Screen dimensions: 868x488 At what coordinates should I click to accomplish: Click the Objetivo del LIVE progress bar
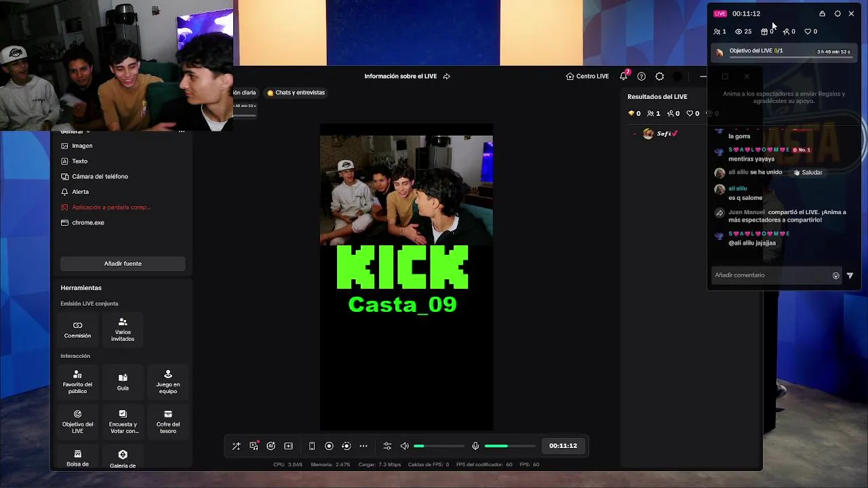click(785, 52)
